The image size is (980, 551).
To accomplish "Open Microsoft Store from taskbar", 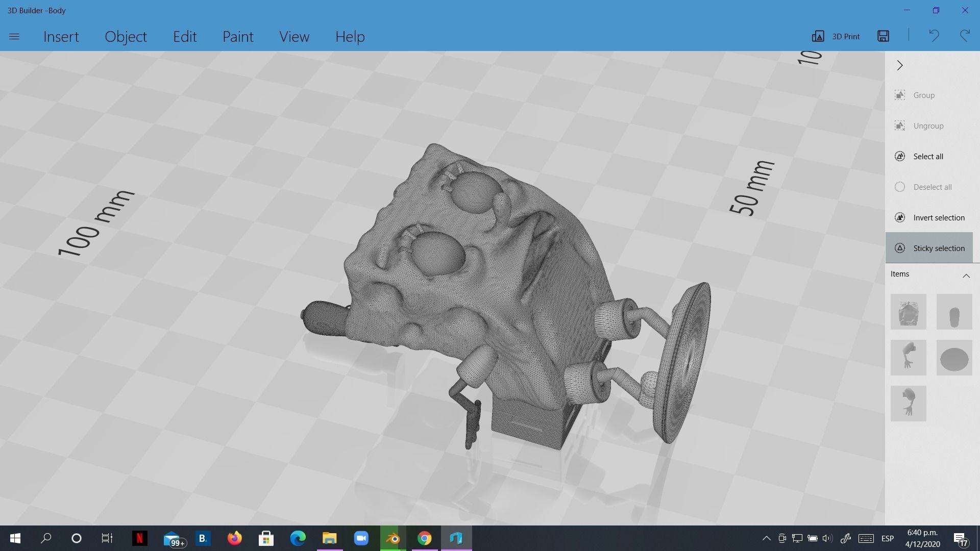I will (266, 538).
